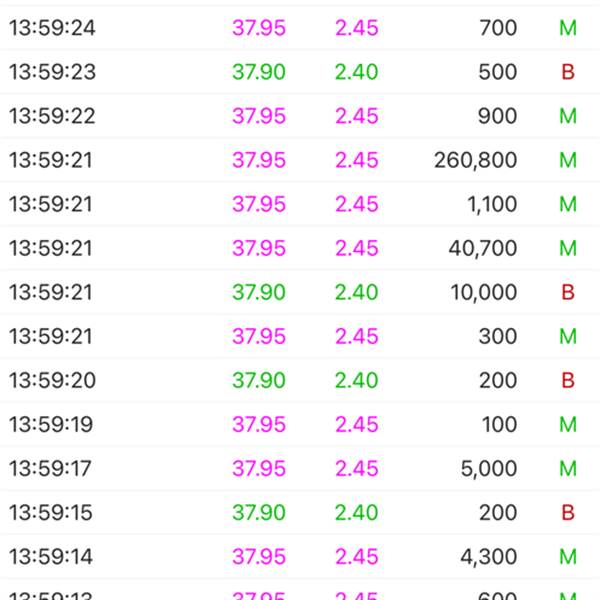Click the 37.95 price at 13:59:17
This screenshot has width=600, height=600.
pyautogui.click(x=259, y=468)
